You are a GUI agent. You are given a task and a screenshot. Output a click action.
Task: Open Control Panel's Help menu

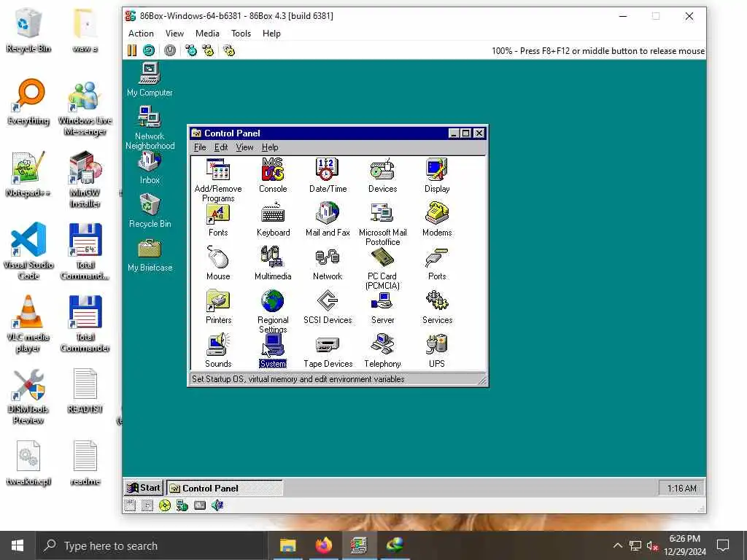coord(270,147)
